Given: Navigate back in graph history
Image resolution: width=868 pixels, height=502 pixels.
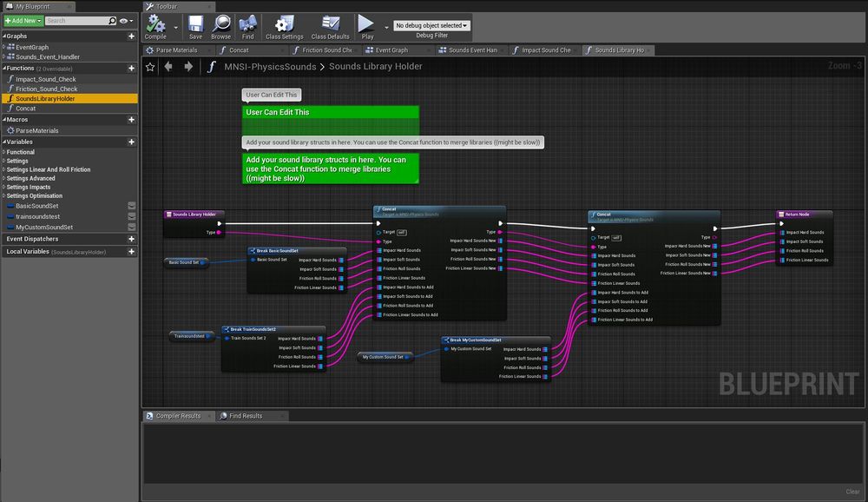Looking at the screenshot, I should [169, 66].
